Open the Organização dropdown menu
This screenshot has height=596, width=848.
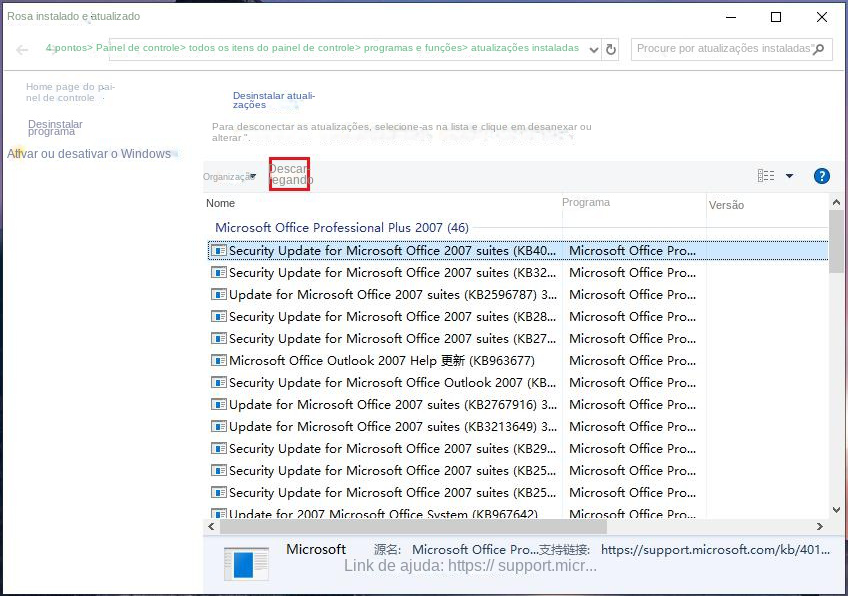pos(229,176)
